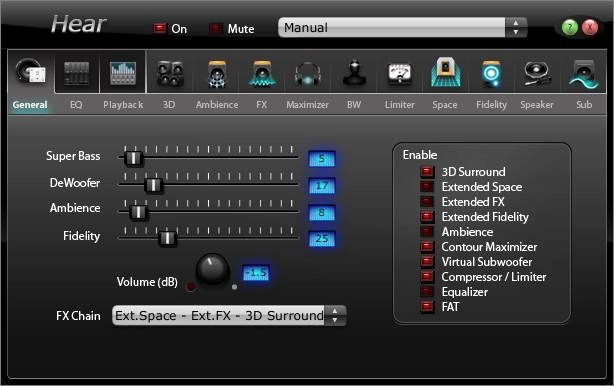This screenshot has width=614, height=386.
Task: Select the Limiter meter icon
Action: pyautogui.click(x=399, y=74)
